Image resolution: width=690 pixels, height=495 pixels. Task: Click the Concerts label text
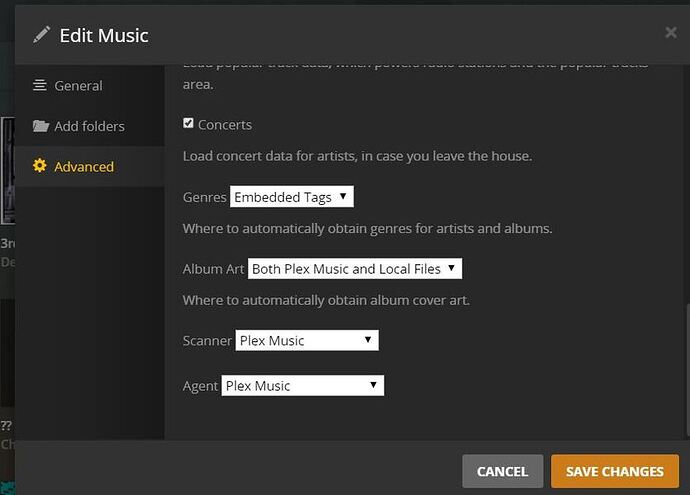tap(225, 125)
